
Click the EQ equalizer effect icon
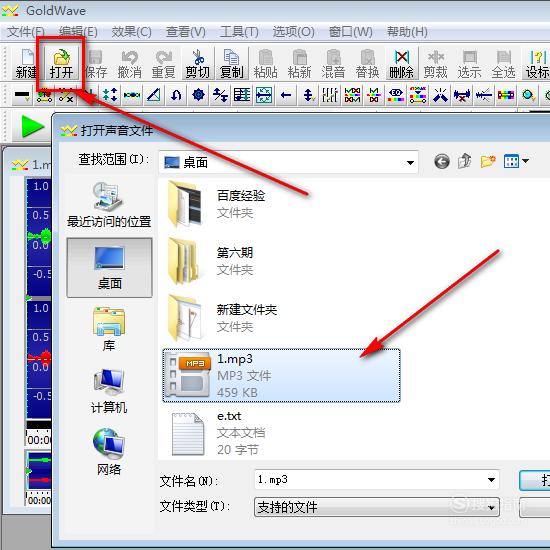pyautogui.click(x=396, y=95)
